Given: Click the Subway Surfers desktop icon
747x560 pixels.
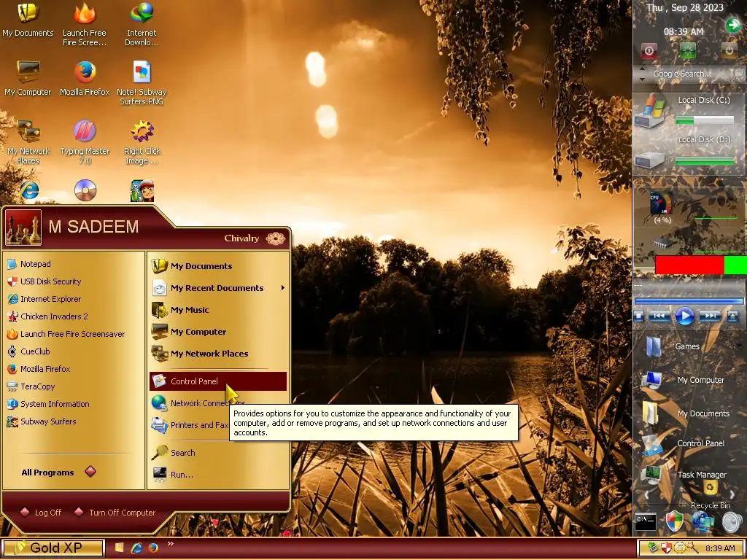Looking at the screenshot, I should coord(142,190).
